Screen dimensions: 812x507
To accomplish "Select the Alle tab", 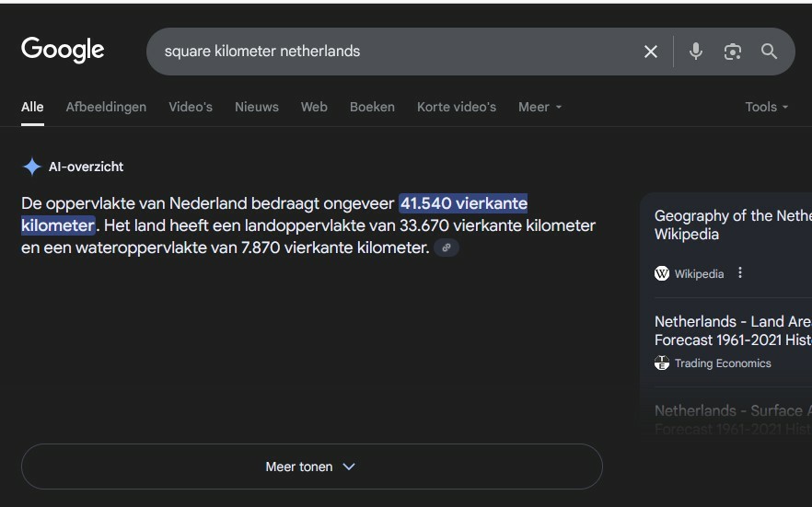I will [x=32, y=107].
